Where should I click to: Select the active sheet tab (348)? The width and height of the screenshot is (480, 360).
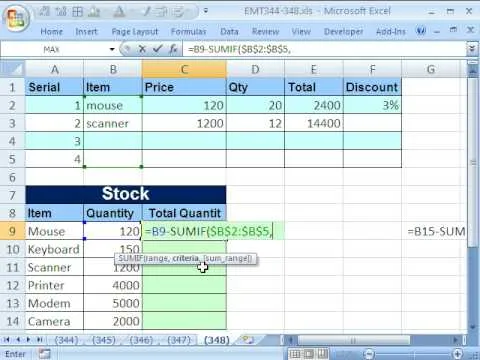tap(217, 340)
